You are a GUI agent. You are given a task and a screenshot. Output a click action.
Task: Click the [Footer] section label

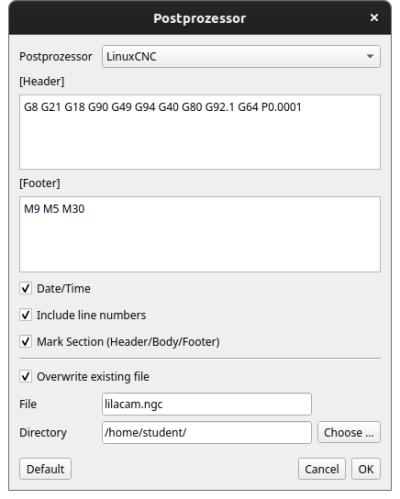coord(40,183)
